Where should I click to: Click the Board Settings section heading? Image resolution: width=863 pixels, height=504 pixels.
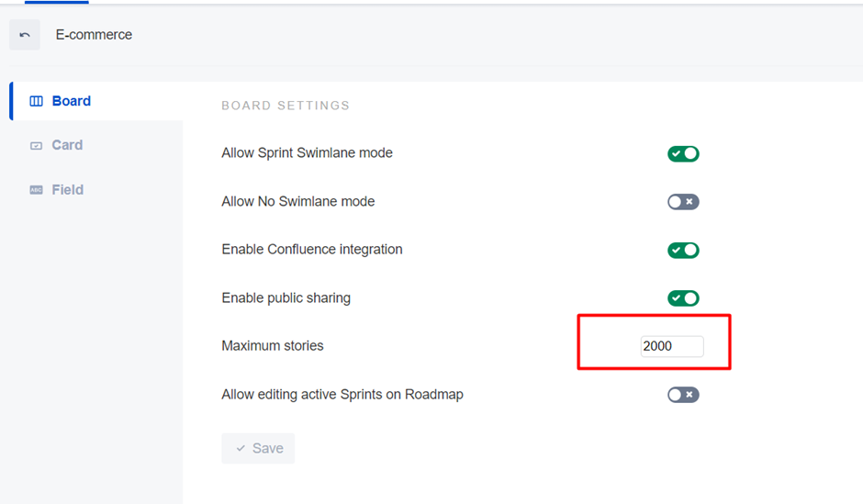[286, 106]
